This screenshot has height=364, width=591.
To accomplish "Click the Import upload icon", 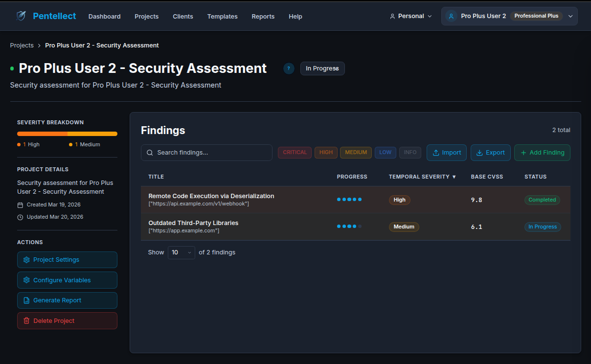I will pyautogui.click(x=435, y=153).
